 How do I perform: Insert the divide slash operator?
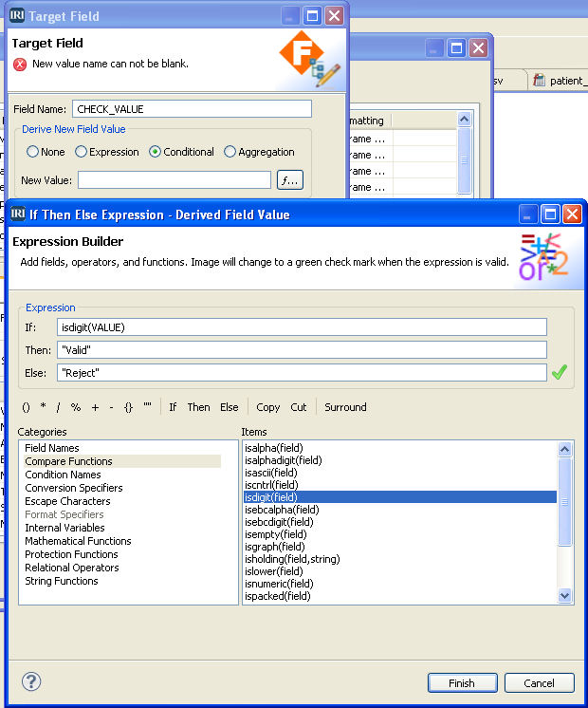[x=59, y=407]
